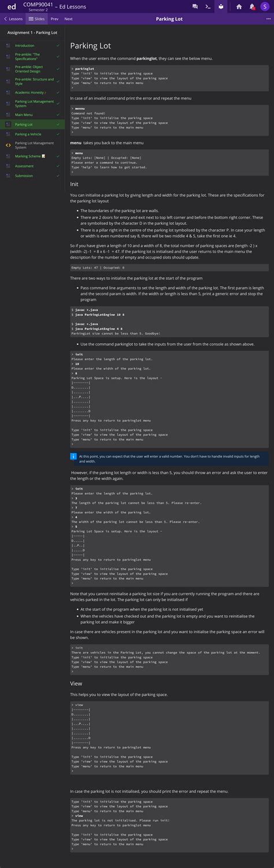Toggle the Slides sidebar panel
This screenshot has height=868, width=274.
click(x=37, y=19)
